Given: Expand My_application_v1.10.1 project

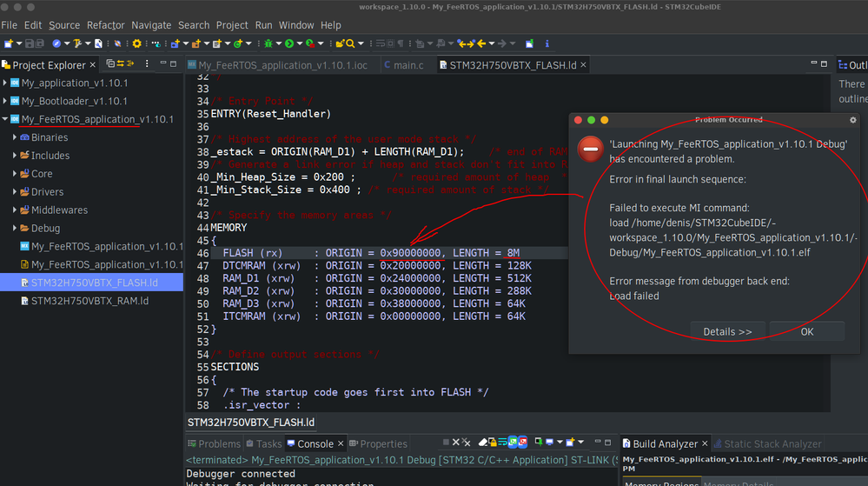Looking at the screenshot, I should pyautogui.click(x=5, y=83).
